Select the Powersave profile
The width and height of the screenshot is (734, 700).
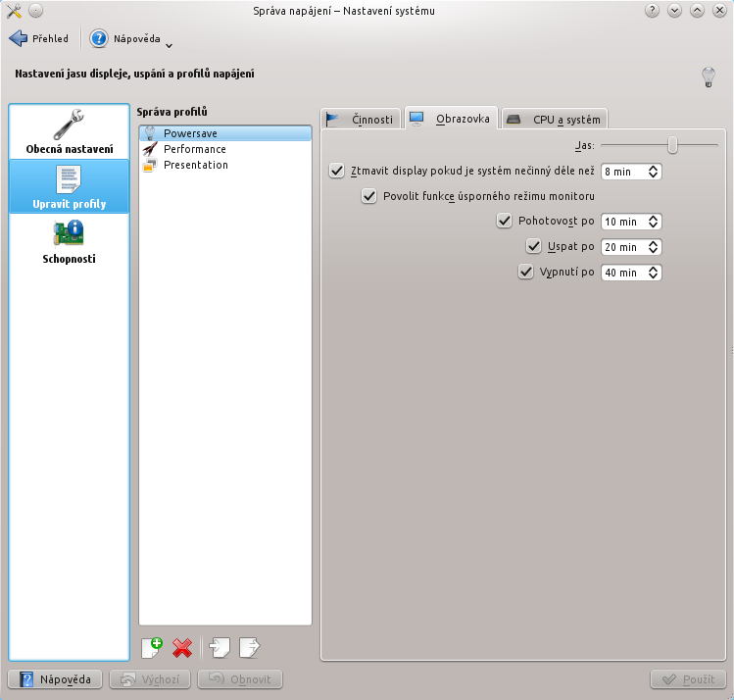click(225, 133)
